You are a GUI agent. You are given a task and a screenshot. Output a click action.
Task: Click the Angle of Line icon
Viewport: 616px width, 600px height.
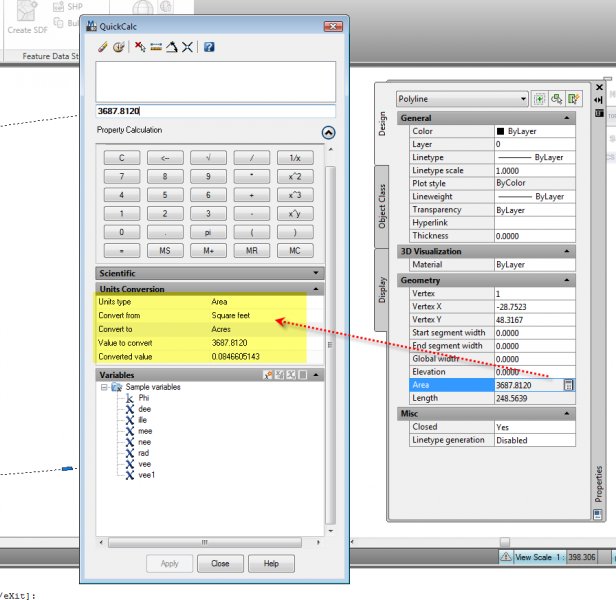[172, 47]
